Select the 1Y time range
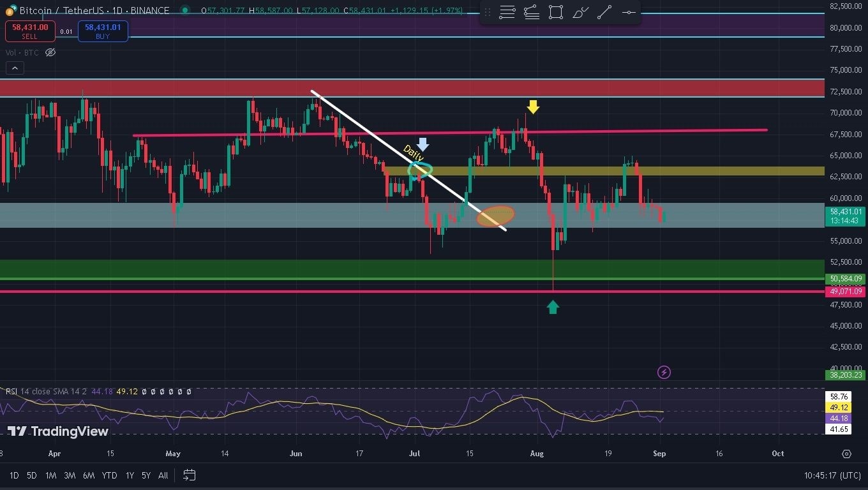Image resolution: width=868 pixels, height=490 pixels. pos(130,475)
